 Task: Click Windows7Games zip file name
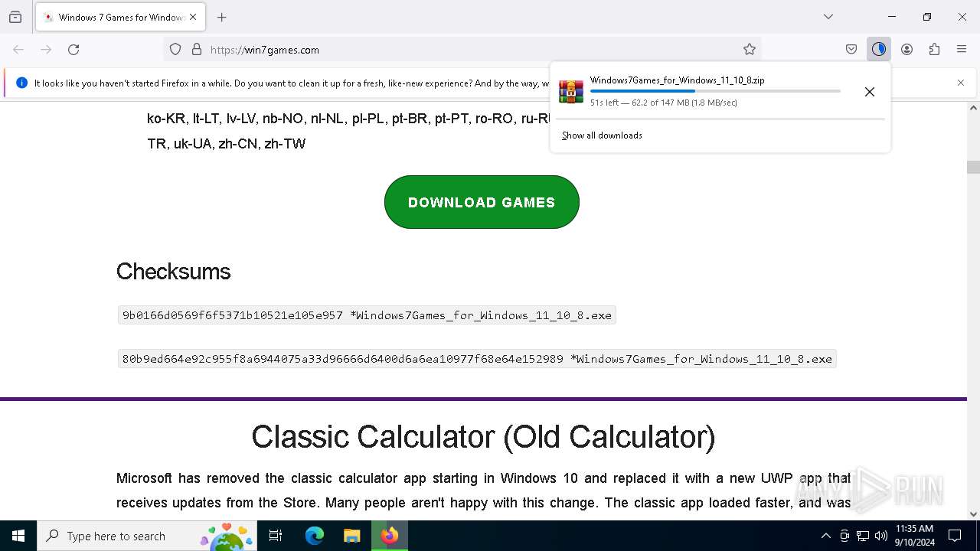click(x=677, y=80)
